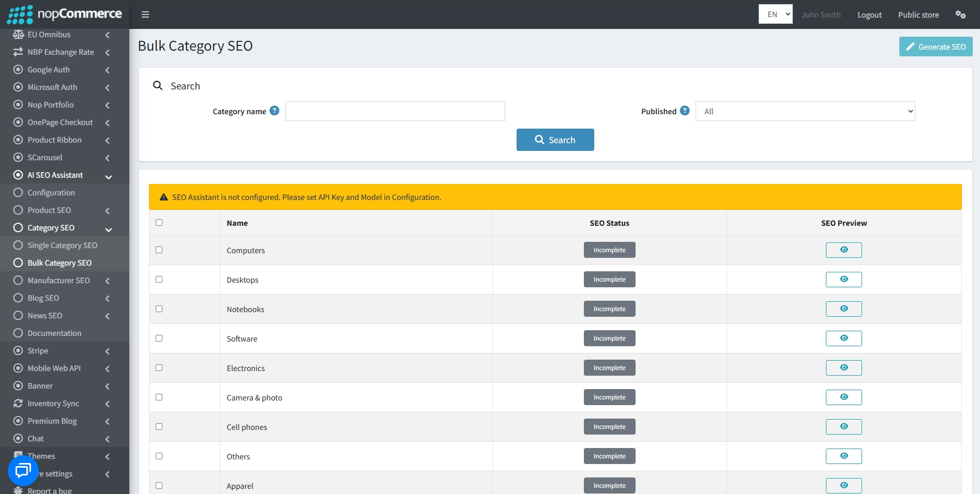Check the Desktops row checkbox

159,279
